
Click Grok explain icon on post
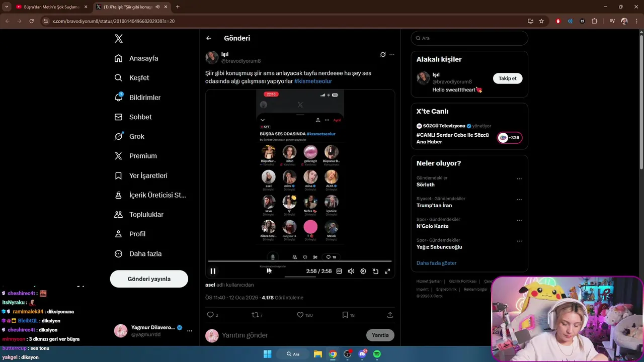383,54
